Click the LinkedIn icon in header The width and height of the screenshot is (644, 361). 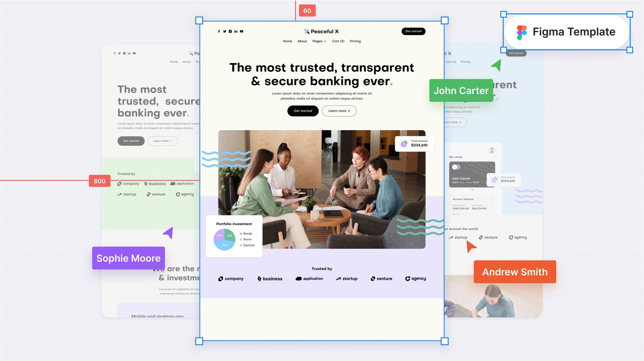236,31
